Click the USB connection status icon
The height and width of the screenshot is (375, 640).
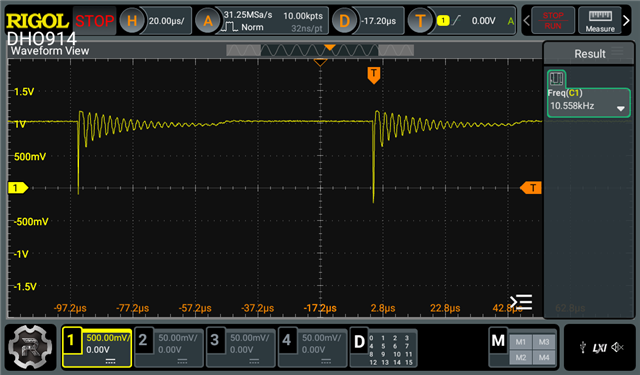(583, 348)
